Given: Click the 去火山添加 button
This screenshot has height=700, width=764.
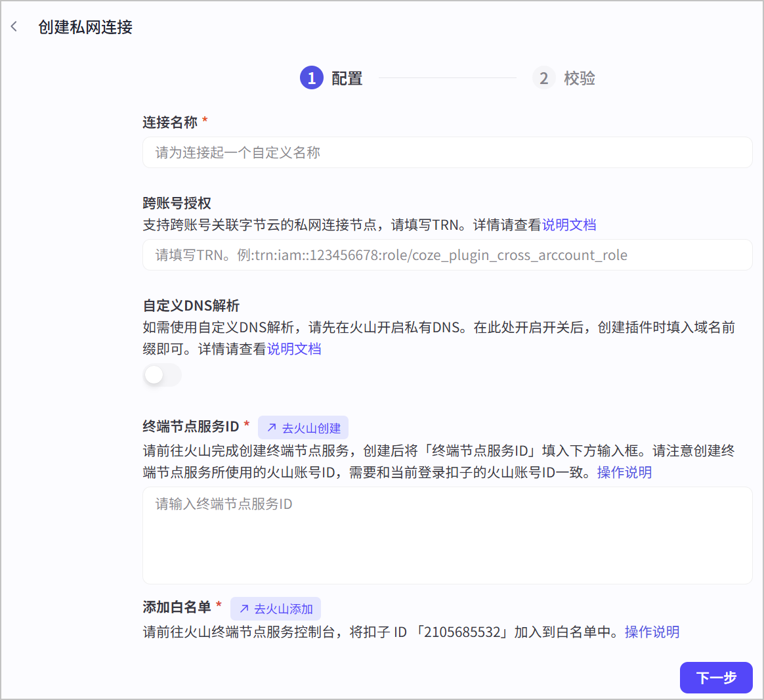Looking at the screenshot, I should tap(276, 609).
